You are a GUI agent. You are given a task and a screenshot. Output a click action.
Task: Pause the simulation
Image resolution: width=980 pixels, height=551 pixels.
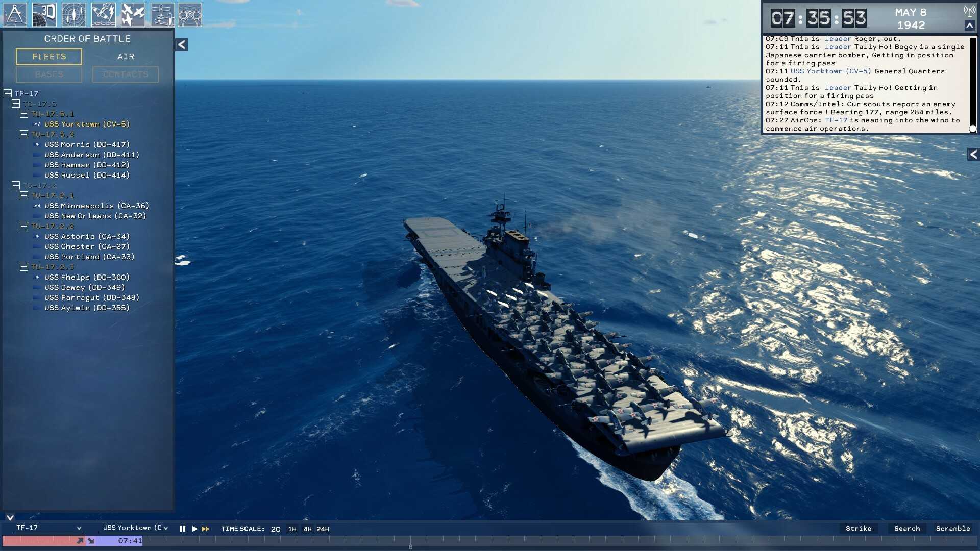pos(182,529)
